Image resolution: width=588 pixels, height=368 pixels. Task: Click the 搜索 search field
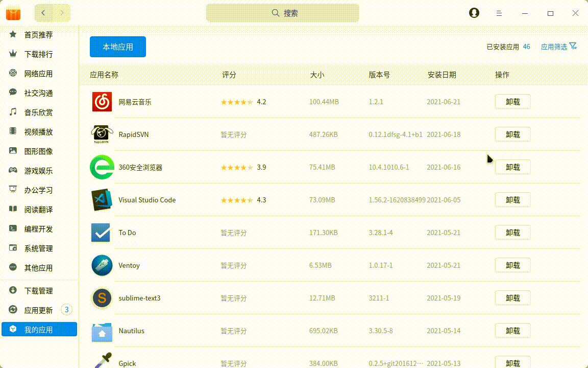[283, 13]
